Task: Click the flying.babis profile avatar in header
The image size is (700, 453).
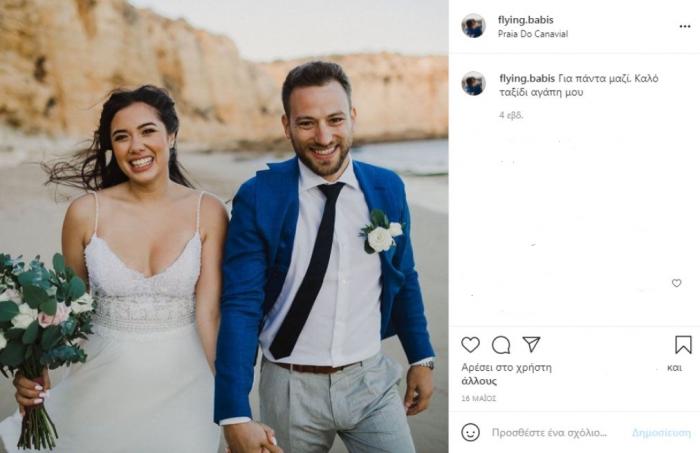Action: (473, 26)
